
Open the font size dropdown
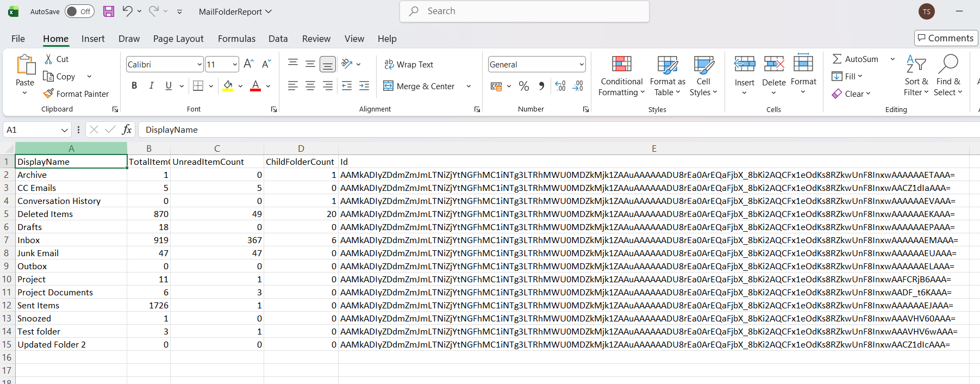235,65
